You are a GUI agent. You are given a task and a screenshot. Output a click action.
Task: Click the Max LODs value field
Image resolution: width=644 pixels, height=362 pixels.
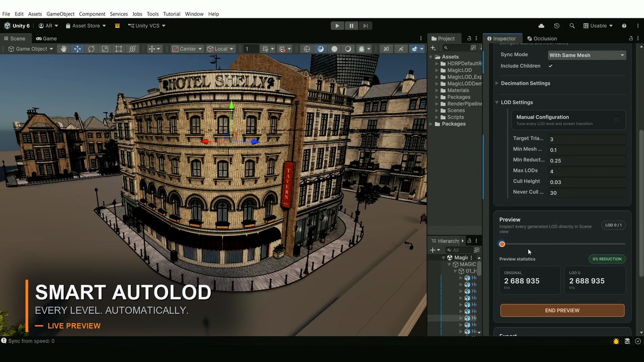587,171
